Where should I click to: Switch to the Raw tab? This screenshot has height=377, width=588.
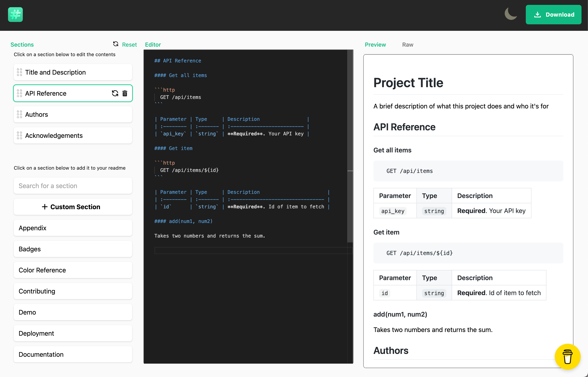[407, 45]
